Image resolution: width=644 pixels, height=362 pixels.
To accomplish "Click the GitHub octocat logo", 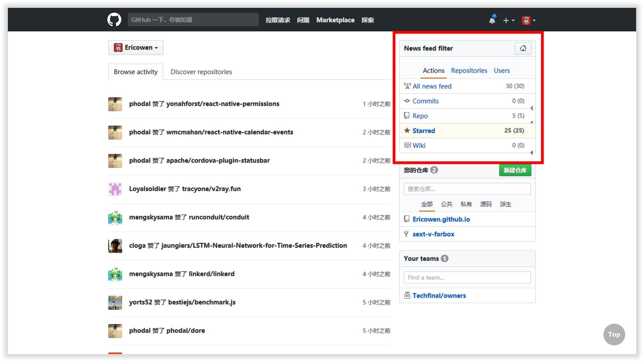I will (114, 20).
